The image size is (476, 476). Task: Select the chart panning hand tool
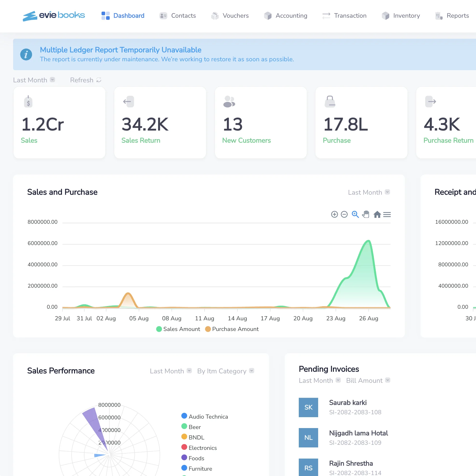click(x=366, y=214)
